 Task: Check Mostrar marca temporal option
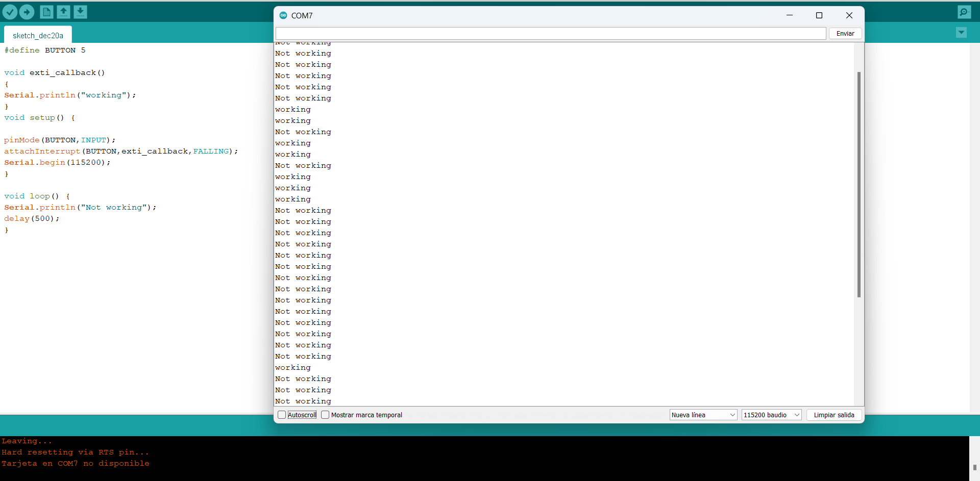[325, 415]
